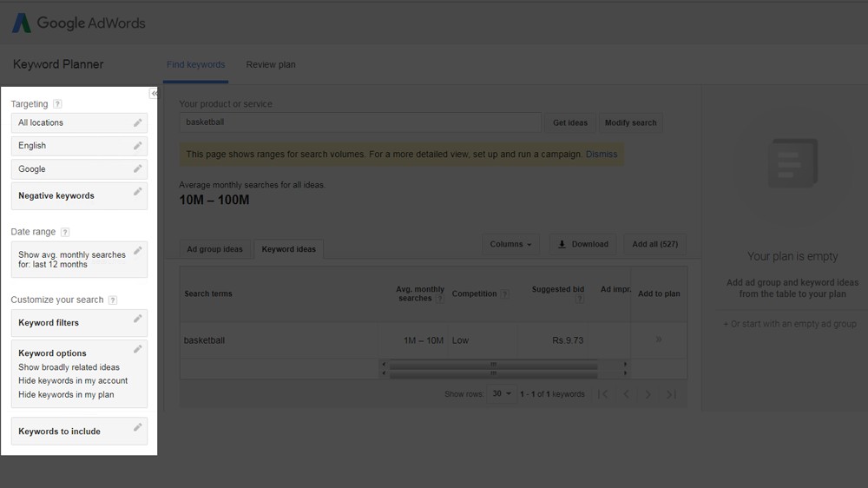Edit Keyword filters pencil icon
868x488 pixels.
pos(137,319)
